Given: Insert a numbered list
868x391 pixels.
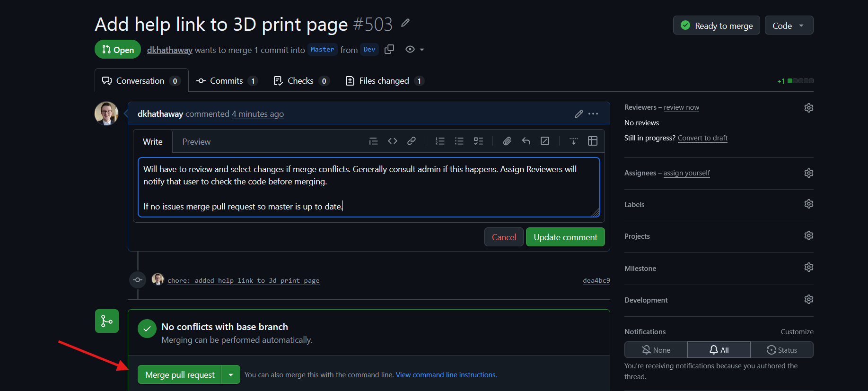Looking at the screenshot, I should (440, 141).
